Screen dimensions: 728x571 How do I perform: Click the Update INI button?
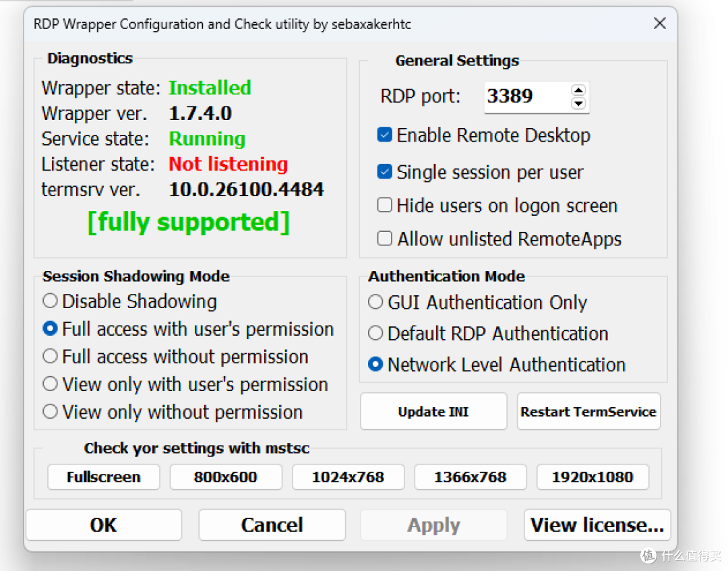433,411
